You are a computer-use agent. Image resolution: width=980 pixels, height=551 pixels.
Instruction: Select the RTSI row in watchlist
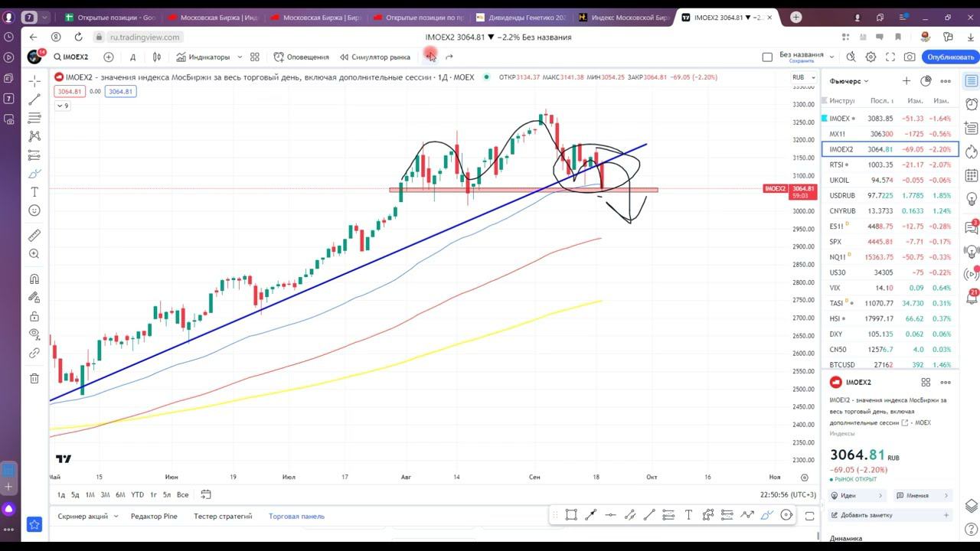[890, 165]
